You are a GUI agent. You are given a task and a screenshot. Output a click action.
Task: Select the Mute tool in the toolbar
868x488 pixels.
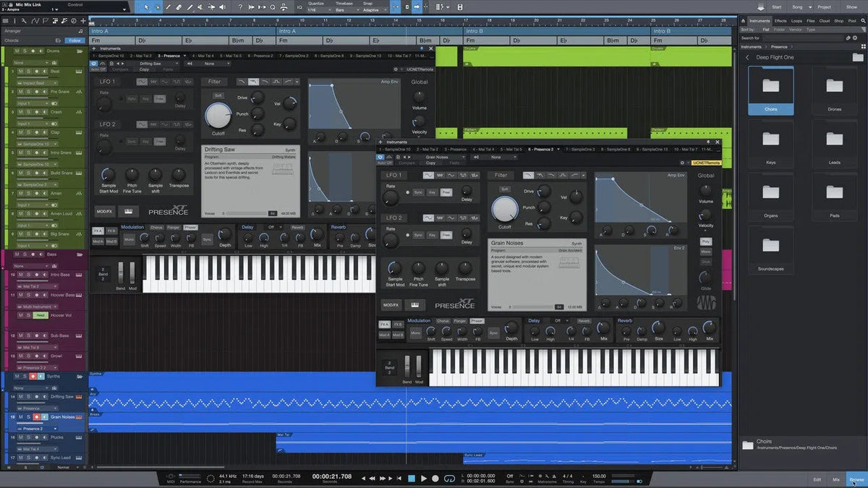tap(201, 7)
